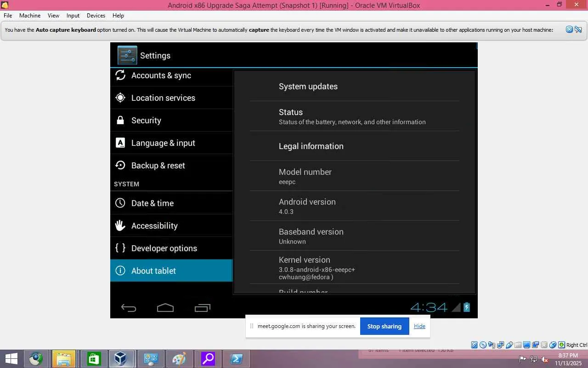
Task: Click VirtualBox icon on the taskbar
Action: pos(121,359)
